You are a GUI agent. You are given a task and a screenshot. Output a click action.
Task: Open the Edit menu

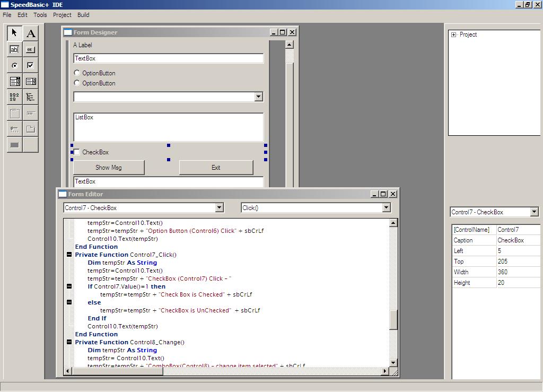click(22, 15)
